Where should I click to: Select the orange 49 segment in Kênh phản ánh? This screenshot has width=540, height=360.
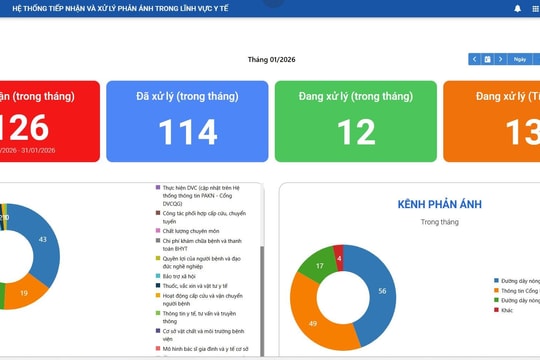(x=313, y=323)
